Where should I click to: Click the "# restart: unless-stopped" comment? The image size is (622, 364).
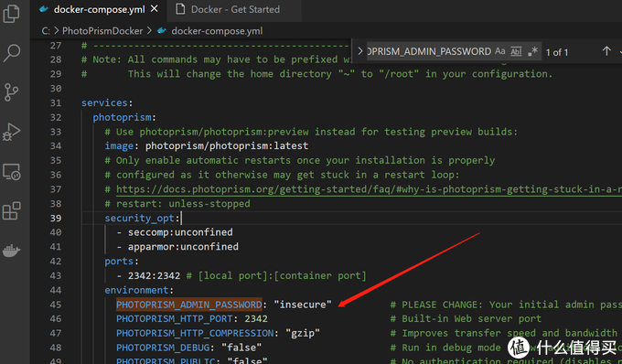click(x=177, y=204)
